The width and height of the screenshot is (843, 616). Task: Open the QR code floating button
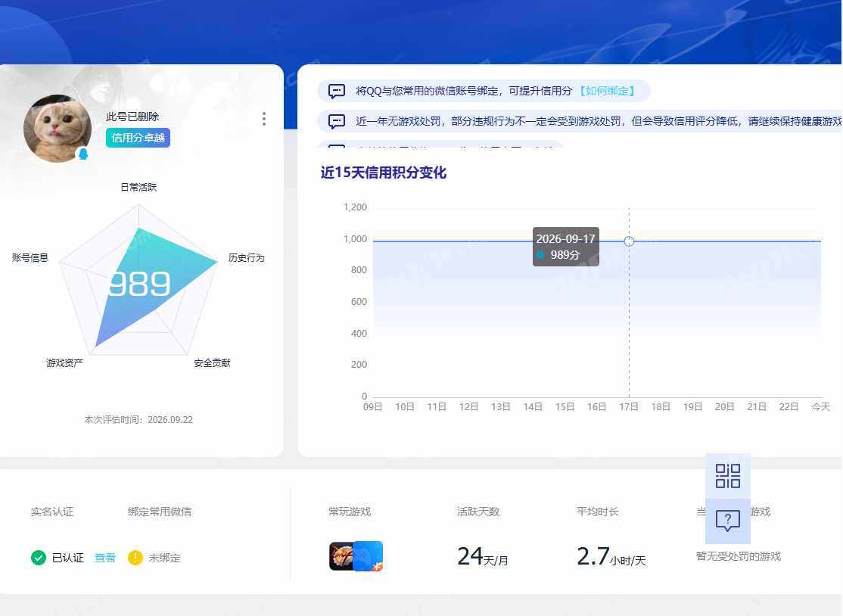coord(727,476)
